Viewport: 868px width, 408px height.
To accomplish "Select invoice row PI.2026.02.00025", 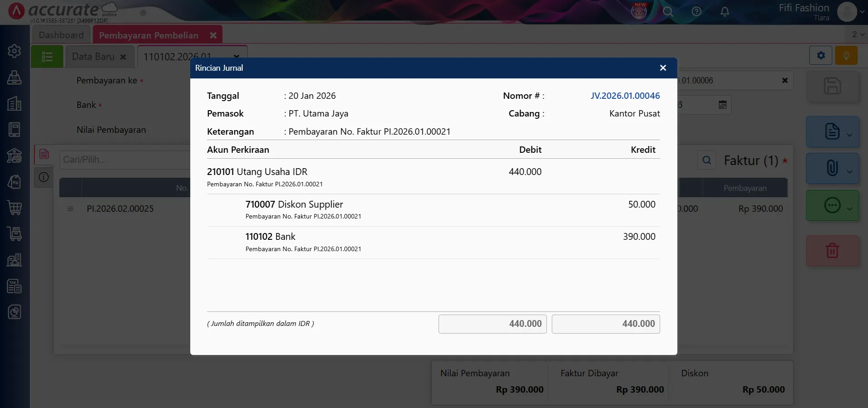I will pos(120,209).
